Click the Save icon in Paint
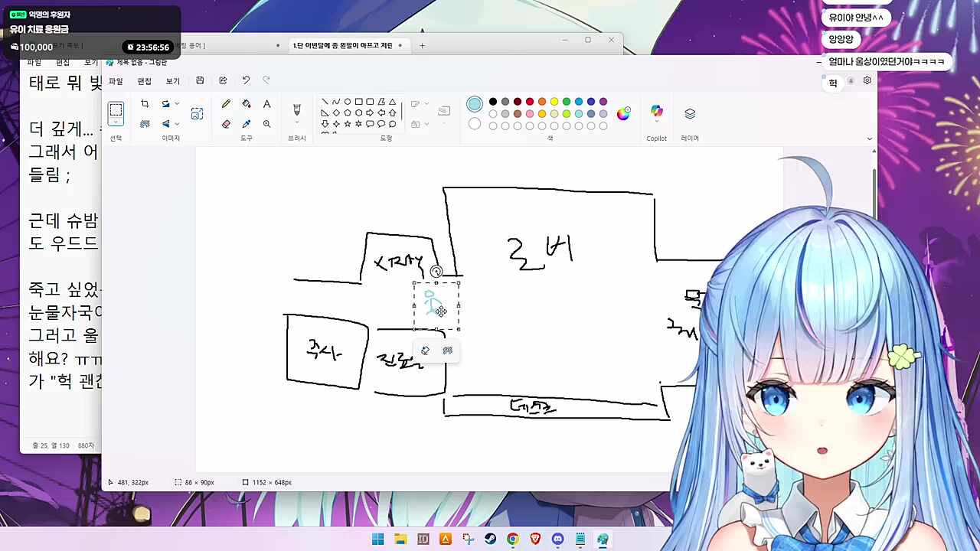This screenshot has height=551, width=980. click(x=200, y=80)
